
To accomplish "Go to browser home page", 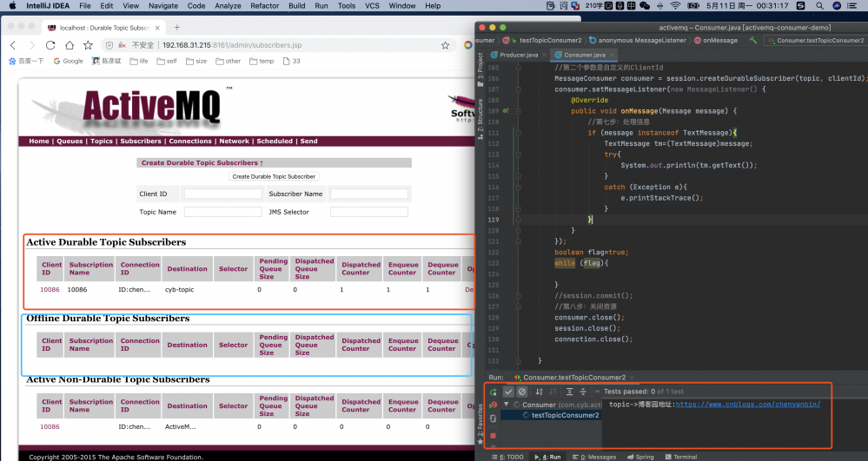I will (70, 45).
